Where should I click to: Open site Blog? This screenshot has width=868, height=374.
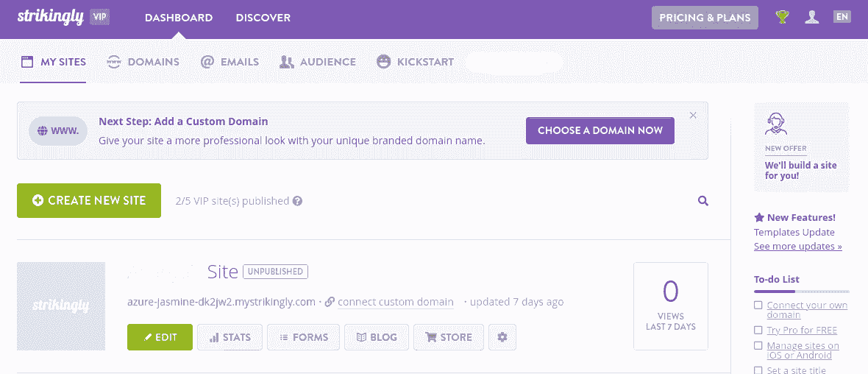[377, 337]
